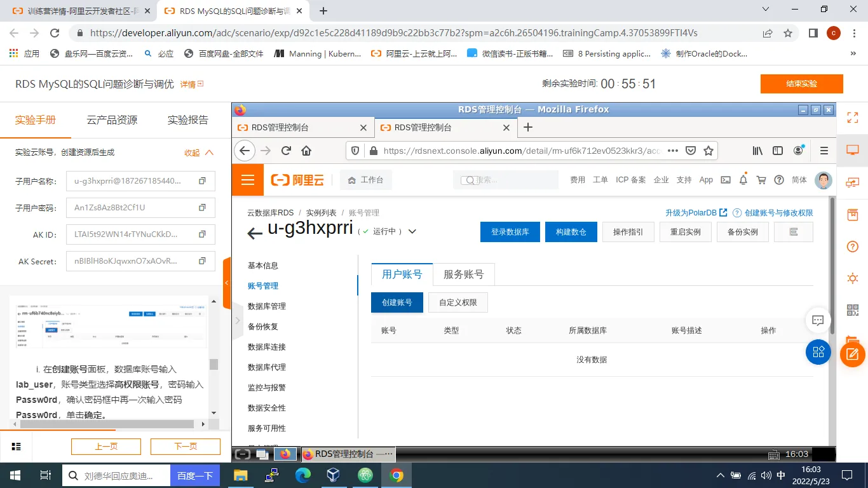This screenshot has width=868, height=488.
Task: Click the tutorial screenshot thumbnail
Action: (x=111, y=326)
